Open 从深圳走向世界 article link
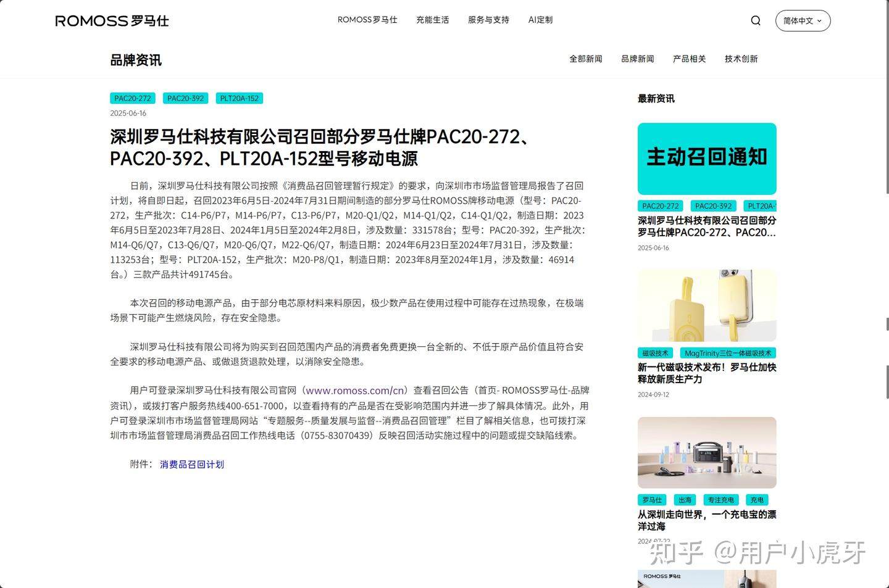889x588 pixels. point(707,520)
